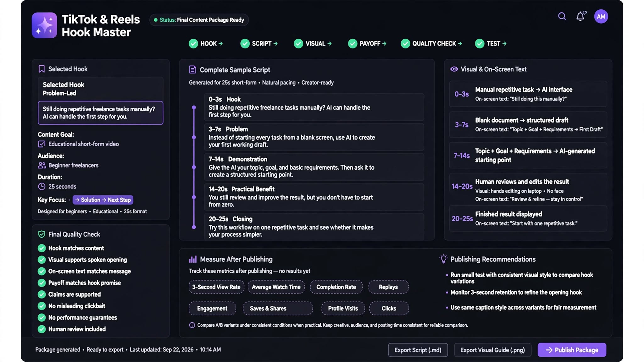This screenshot has height=362, width=644.
Task: Click the Final Content Package Ready status pill
Action: click(x=199, y=20)
